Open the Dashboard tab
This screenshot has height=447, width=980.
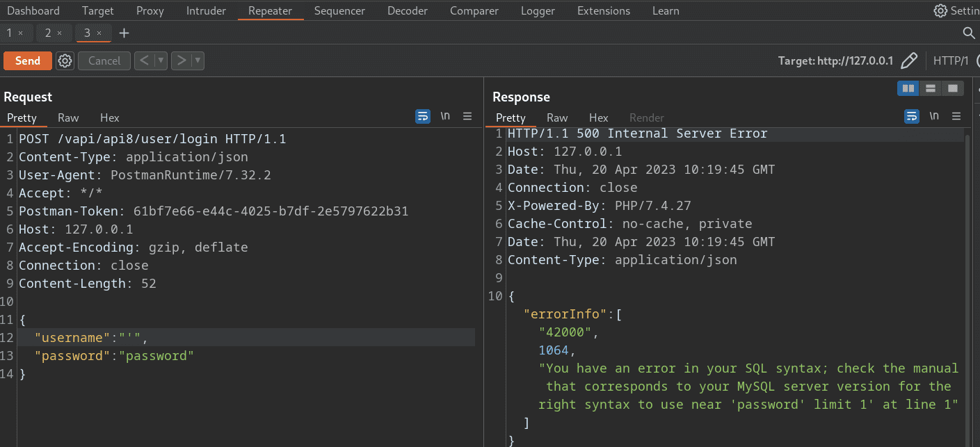click(33, 10)
